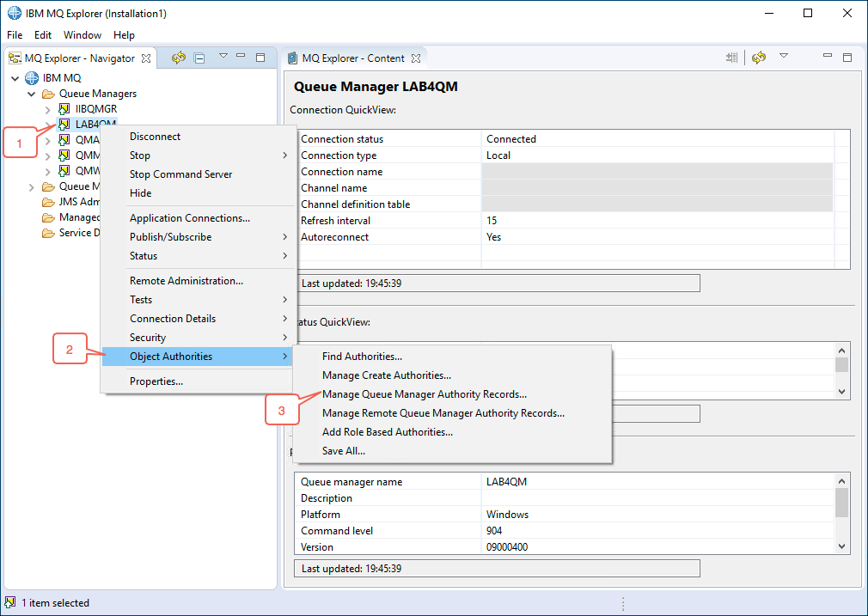Image resolution: width=868 pixels, height=616 pixels.
Task: Open the Help menu
Action: 124,35
